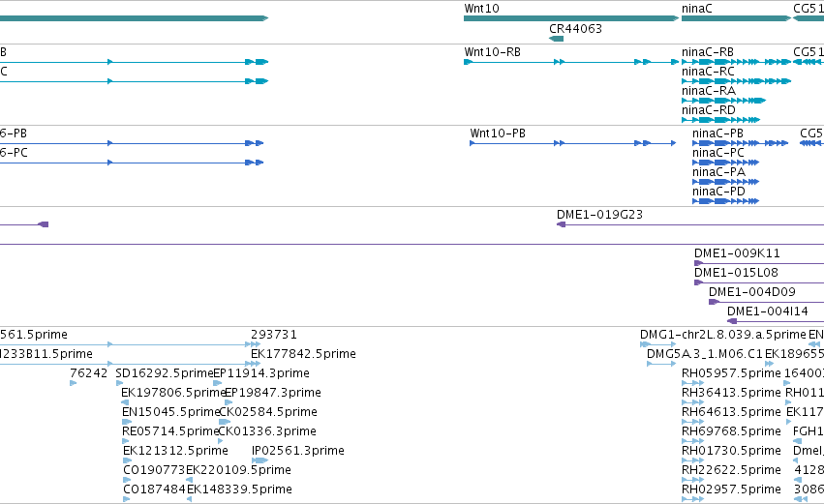Click the IP02561.3prime EST arrow glyph
824x504 pixels.
[x=259, y=460]
